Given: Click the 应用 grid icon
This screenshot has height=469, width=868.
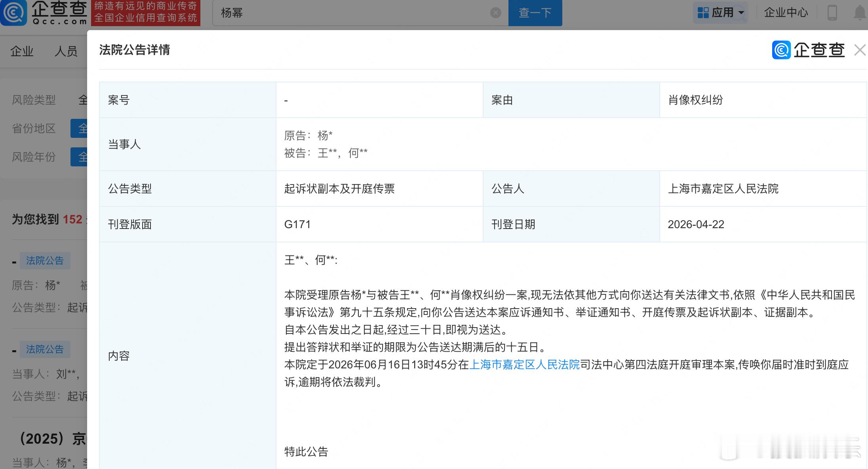Looking at the screenshot, I should [x=703, y=13].
